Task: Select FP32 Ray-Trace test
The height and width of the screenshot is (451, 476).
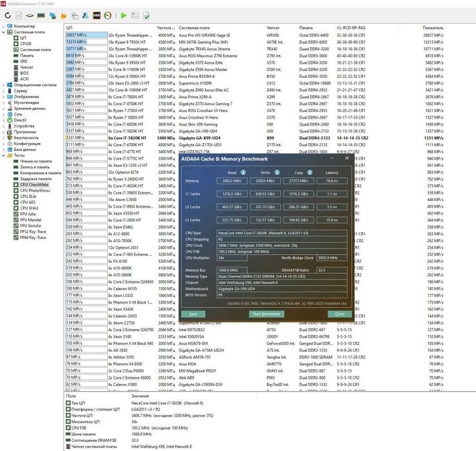Action: click(x=33, y=232)
